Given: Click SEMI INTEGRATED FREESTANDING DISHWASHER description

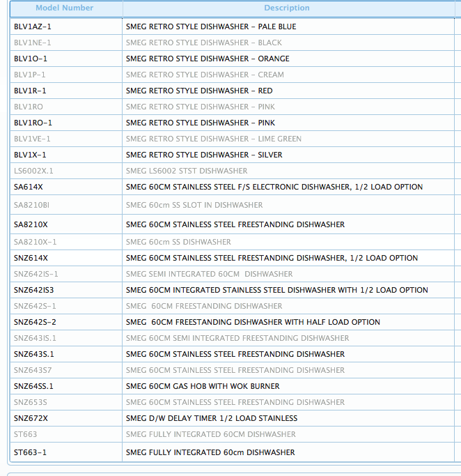Looking at the screenshot, I should coord(237,339).
